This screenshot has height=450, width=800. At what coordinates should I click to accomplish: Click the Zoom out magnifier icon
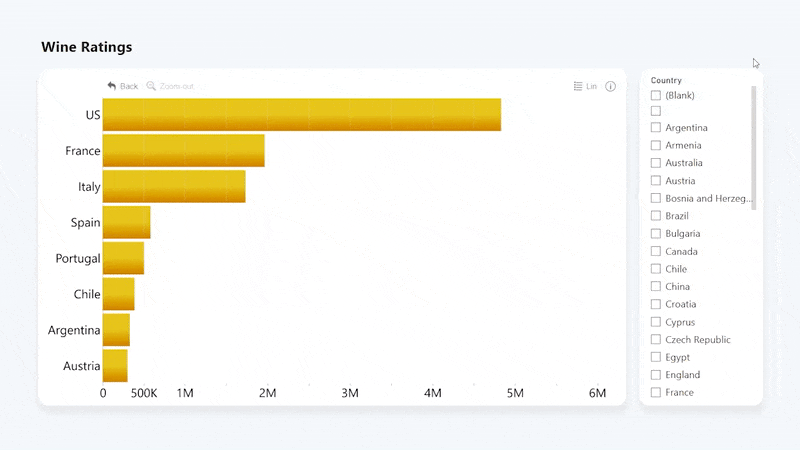tap(151, 86)
